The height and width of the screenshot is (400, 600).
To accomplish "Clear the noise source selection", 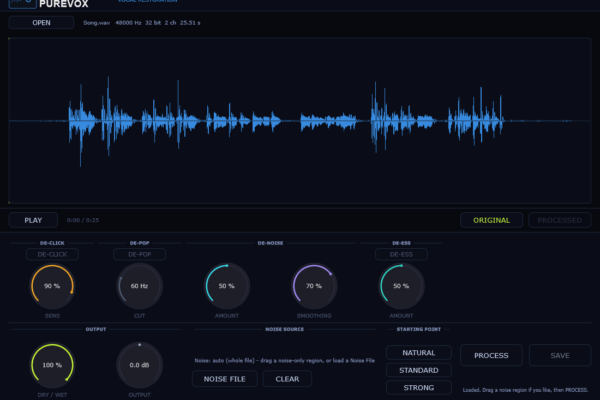I will click(x=287, y=379).
